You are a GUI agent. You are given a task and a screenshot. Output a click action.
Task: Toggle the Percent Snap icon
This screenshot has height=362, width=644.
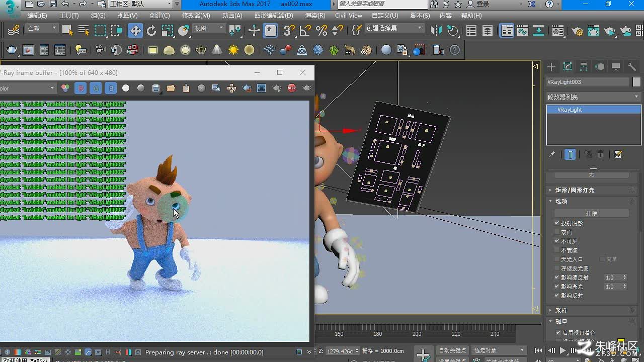pos(321,31)
